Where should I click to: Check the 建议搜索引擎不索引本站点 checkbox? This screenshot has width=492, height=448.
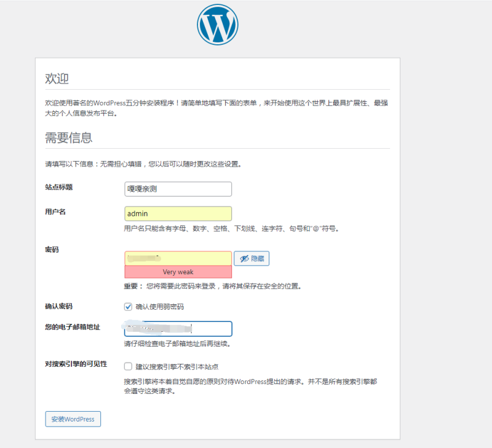click(x=128, y=366)
